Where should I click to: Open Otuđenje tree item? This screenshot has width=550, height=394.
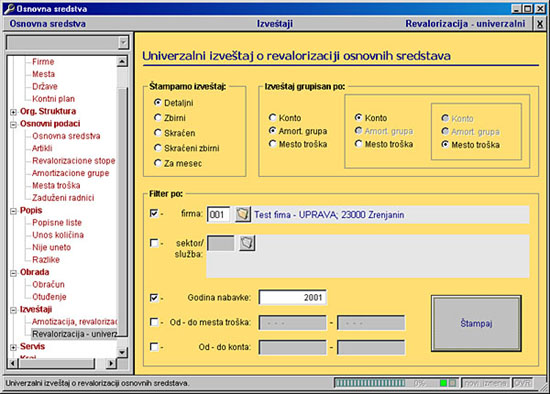tap(49, 297)
